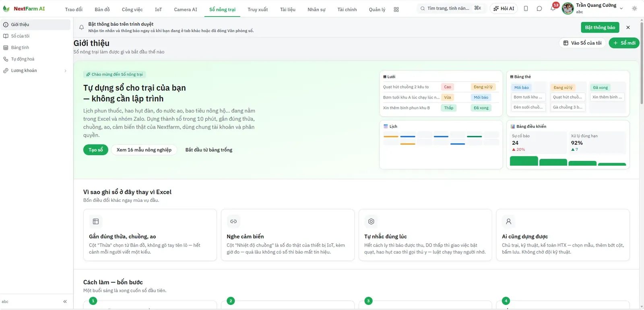Image resolution: width=644 pixels, height=310 pixels.
Task: Toggle the light/dark theme sun icon
Action: 634,8
